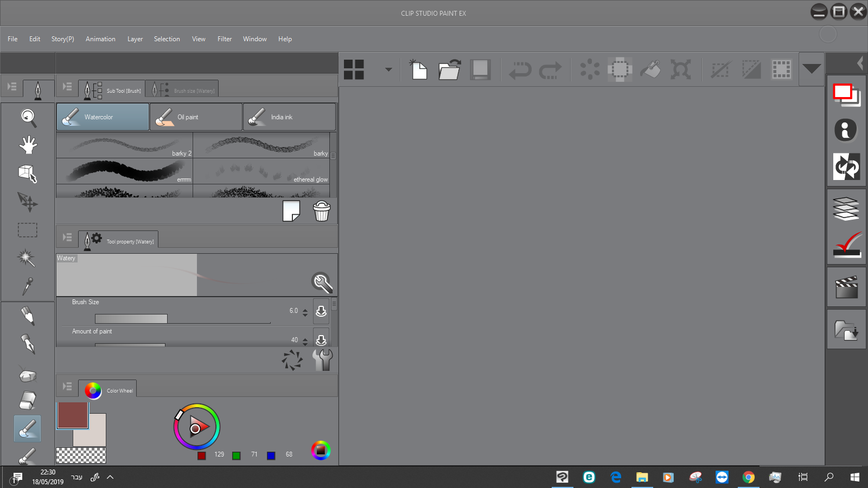Create copy of current sub tool

[291, 211]
